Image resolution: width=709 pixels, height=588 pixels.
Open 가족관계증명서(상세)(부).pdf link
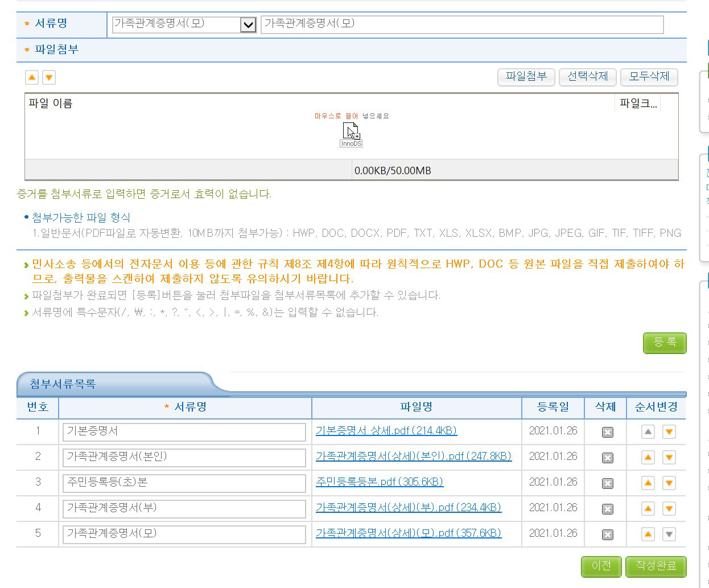click(409, 508)
